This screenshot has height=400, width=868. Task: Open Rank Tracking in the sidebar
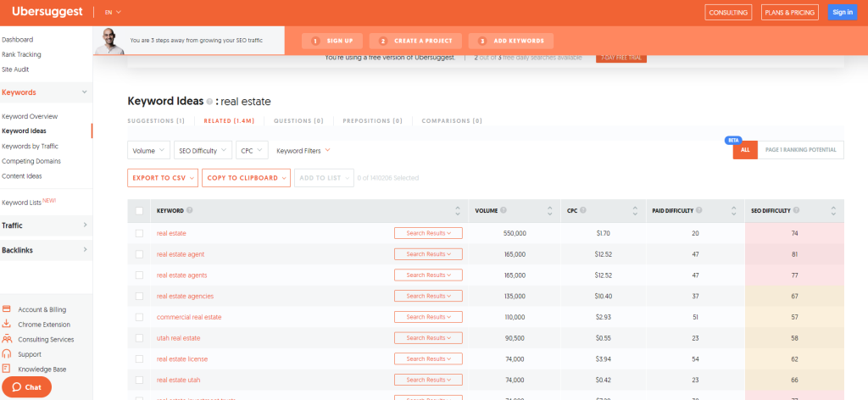(x=21, y=54)
